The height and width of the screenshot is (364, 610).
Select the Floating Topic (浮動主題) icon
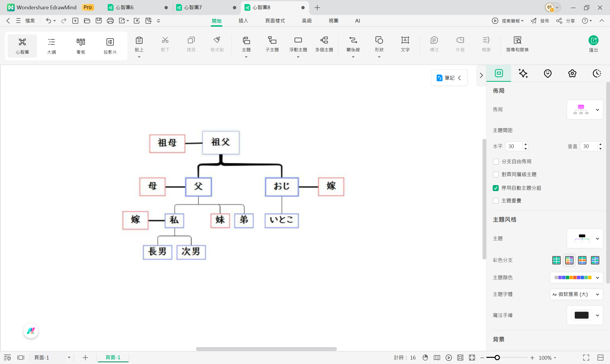pyautogui.click(x=298, y=40)
